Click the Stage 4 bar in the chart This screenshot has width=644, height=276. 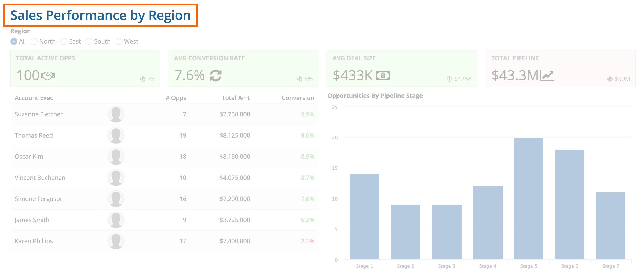click(x=488, y=223)
